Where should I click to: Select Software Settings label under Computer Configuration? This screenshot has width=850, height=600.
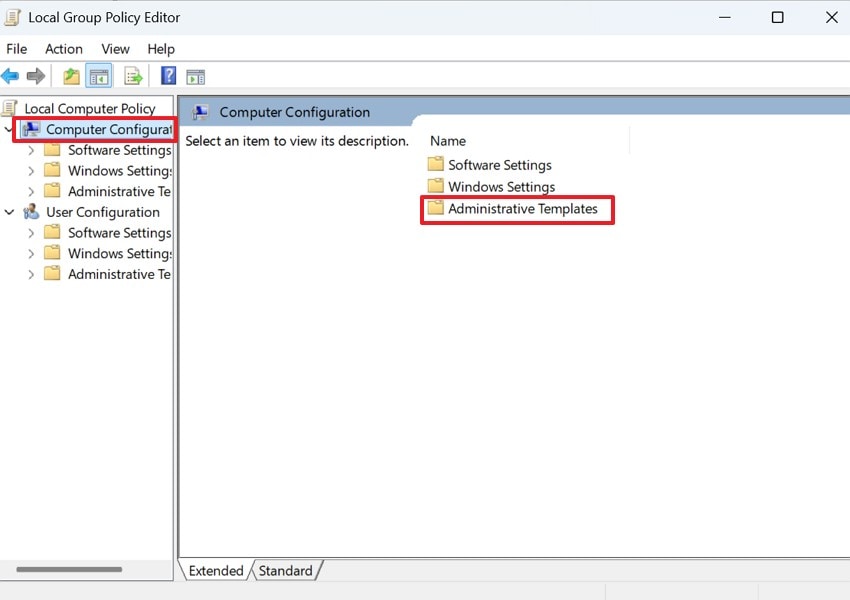click(119, 150)
